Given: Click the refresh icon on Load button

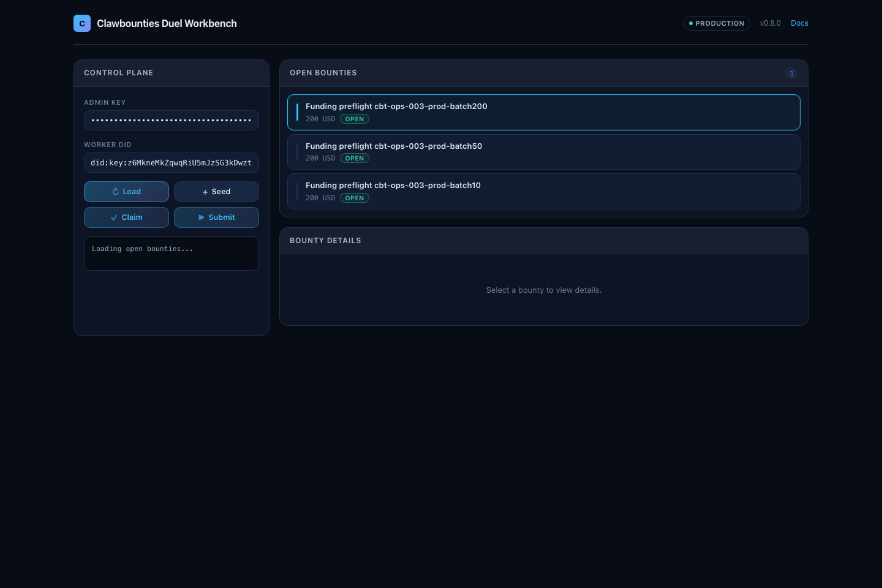Looking at the screenshot, I should [115, 192].
